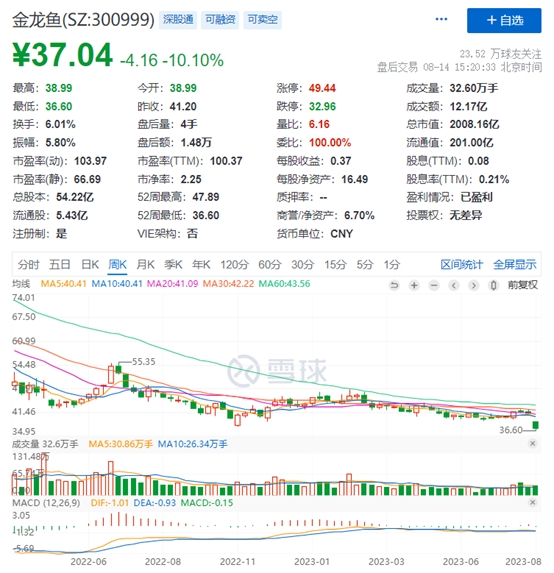Select the 分时 intraday tab
Image resolution: width=554 pixels, height=573 pixels.
(28, 264)
